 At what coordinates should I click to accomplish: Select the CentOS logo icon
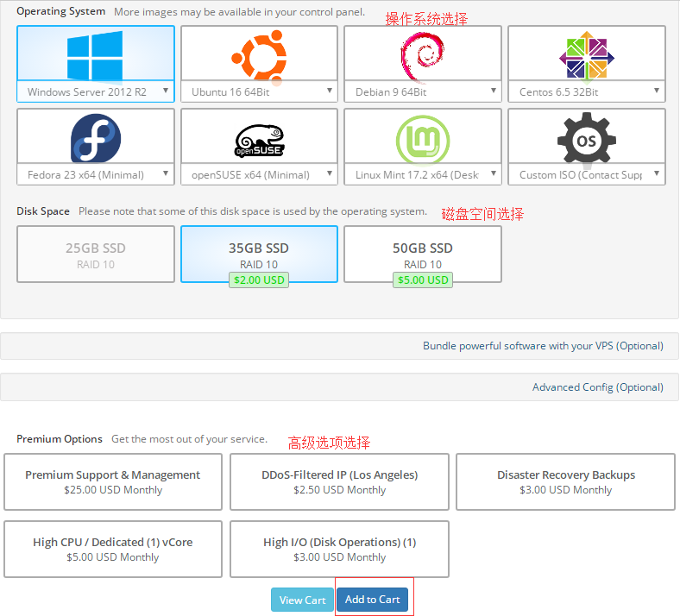(x=586, y=56)
